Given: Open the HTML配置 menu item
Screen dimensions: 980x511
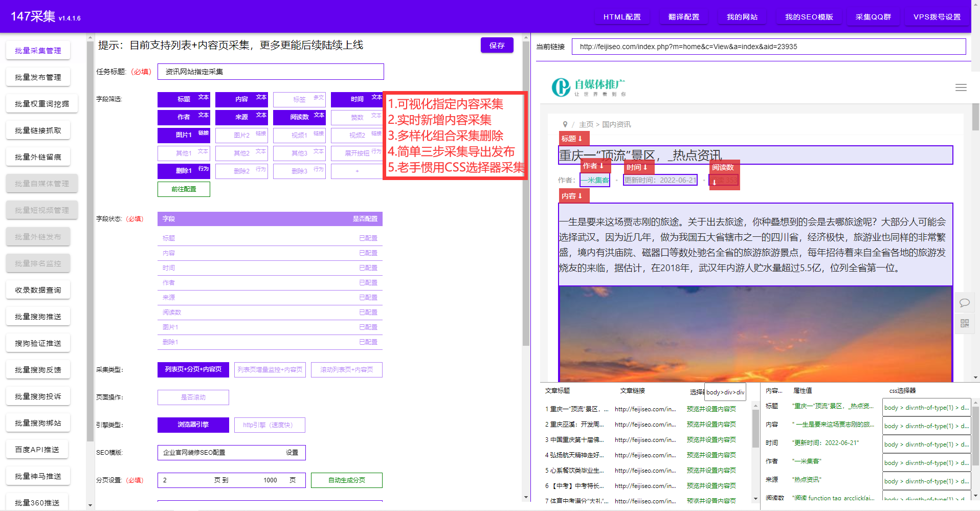Looking at the screenshot, I should tap(621, 16).
